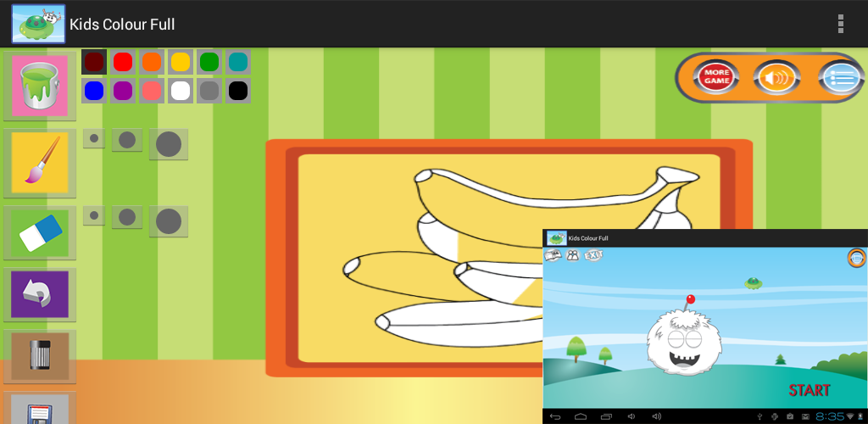Viewport: 868px width, 424px height.
Task: Choose the smallest eraser size dot
Action: click(94, 215)
